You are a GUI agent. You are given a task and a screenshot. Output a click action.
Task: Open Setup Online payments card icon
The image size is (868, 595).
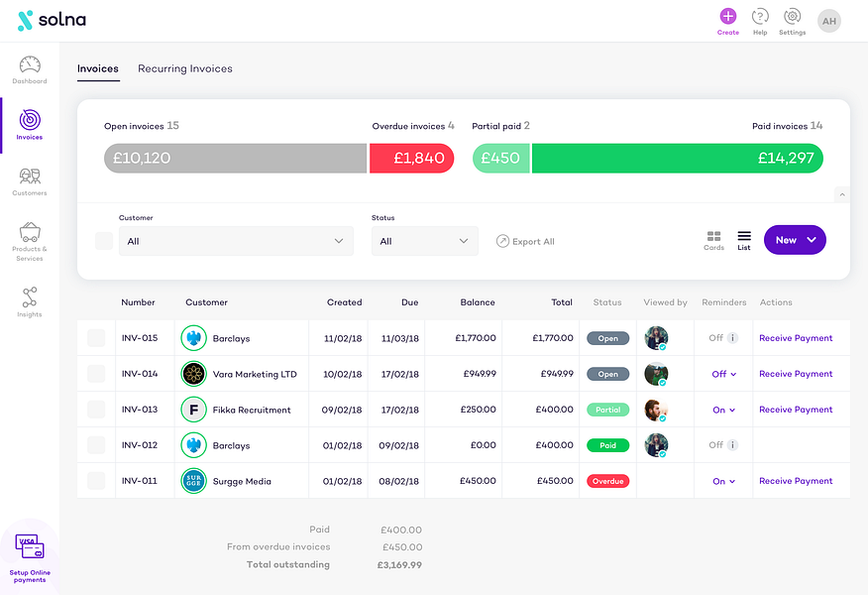click(x=30, y=546)
